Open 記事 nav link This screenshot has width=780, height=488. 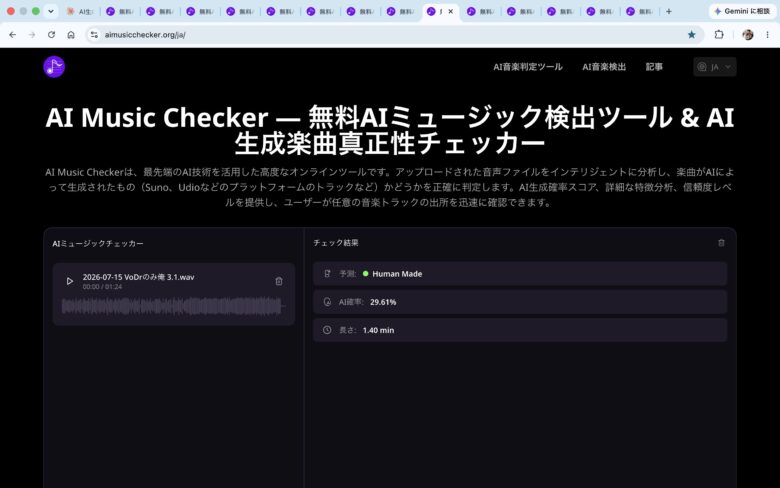coord(654,67)
